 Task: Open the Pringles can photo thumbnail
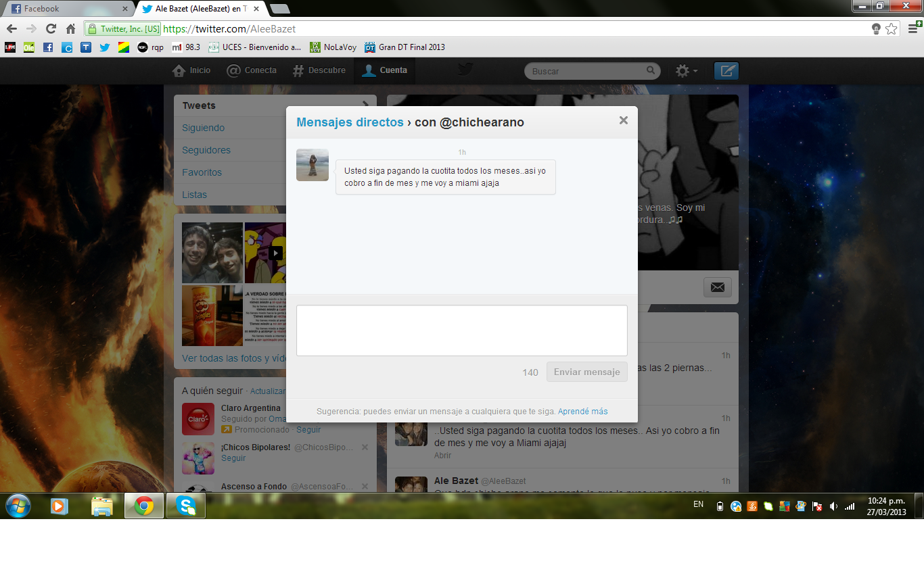pyautogui.click(x=212, y=315)
